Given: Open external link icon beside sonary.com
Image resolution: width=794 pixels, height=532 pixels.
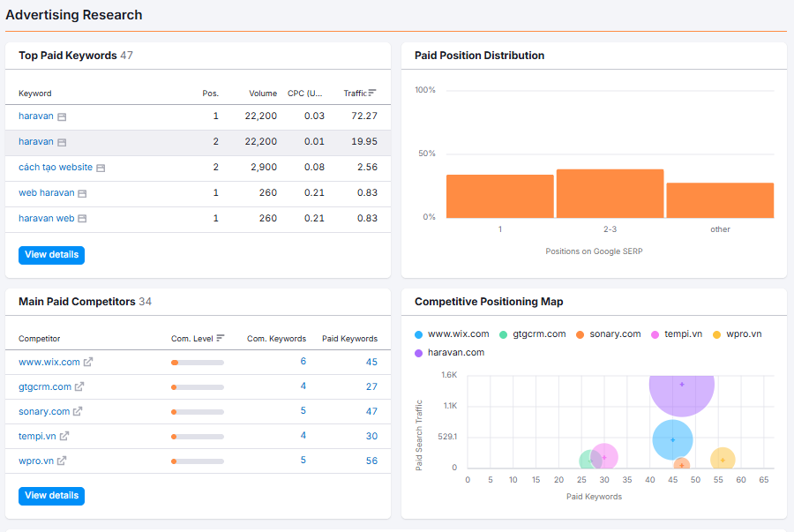Looking at the screenshot, I should (78, 411).
